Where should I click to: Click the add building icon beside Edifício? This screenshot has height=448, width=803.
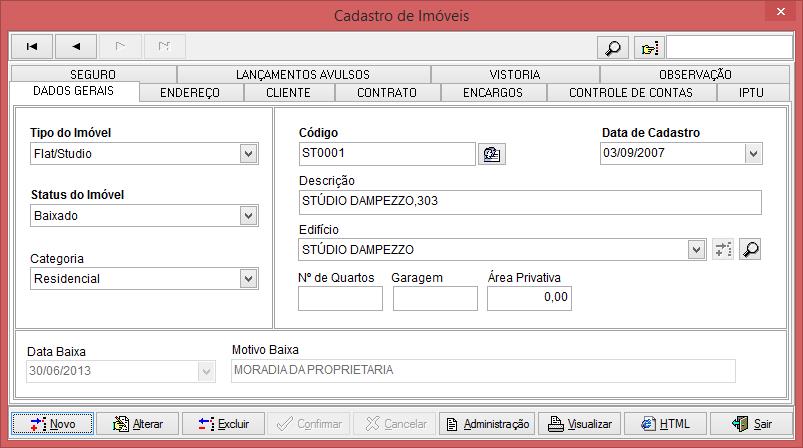pos(723,249)
